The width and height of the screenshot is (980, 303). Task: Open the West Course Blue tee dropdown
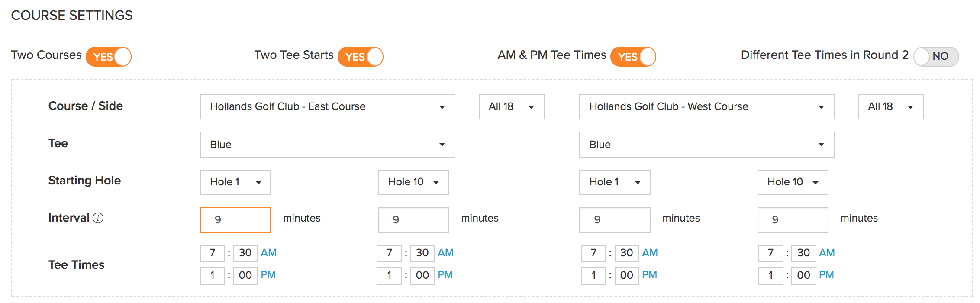707,145
